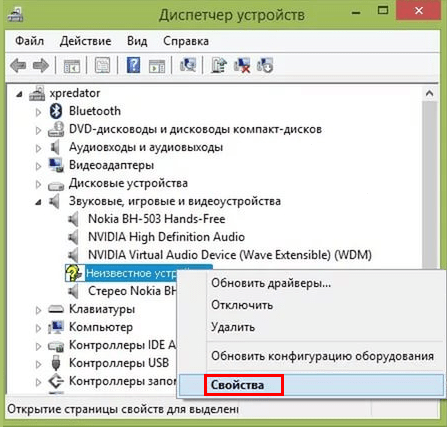Select the Неизвестное устройство entry
The width and height of the screenshot is (447, 427).
click(x=131, y=273)
